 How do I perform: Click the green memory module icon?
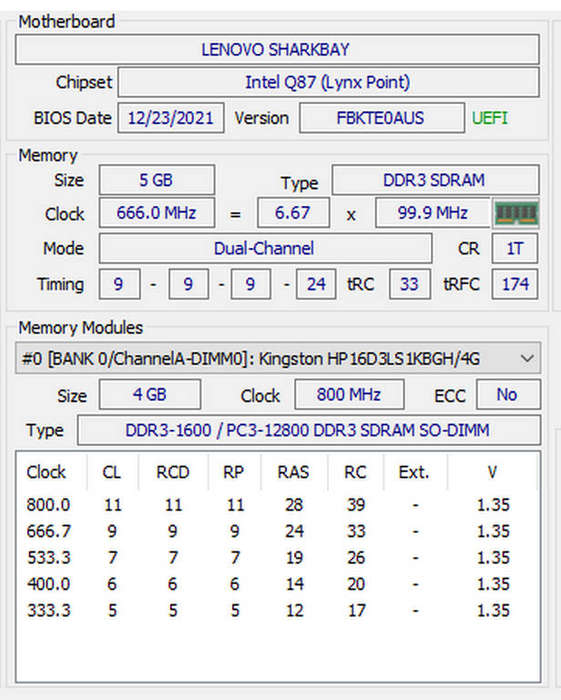(x=516, y=213)
